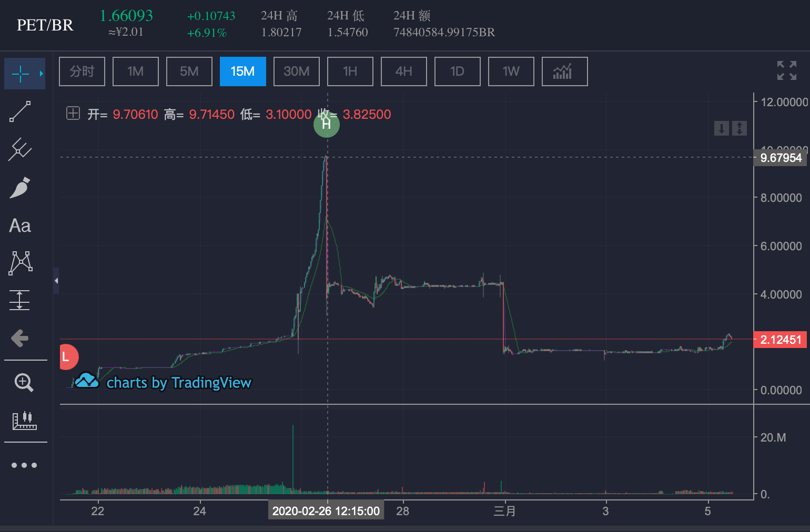Collapse the left drawing toolbar
The height and width of the screenshot is (532, 810).
[x=56, y=281]
